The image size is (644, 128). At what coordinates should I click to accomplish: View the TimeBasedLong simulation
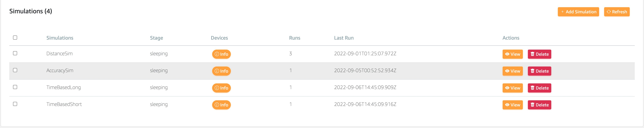click(x=512, y=88)
